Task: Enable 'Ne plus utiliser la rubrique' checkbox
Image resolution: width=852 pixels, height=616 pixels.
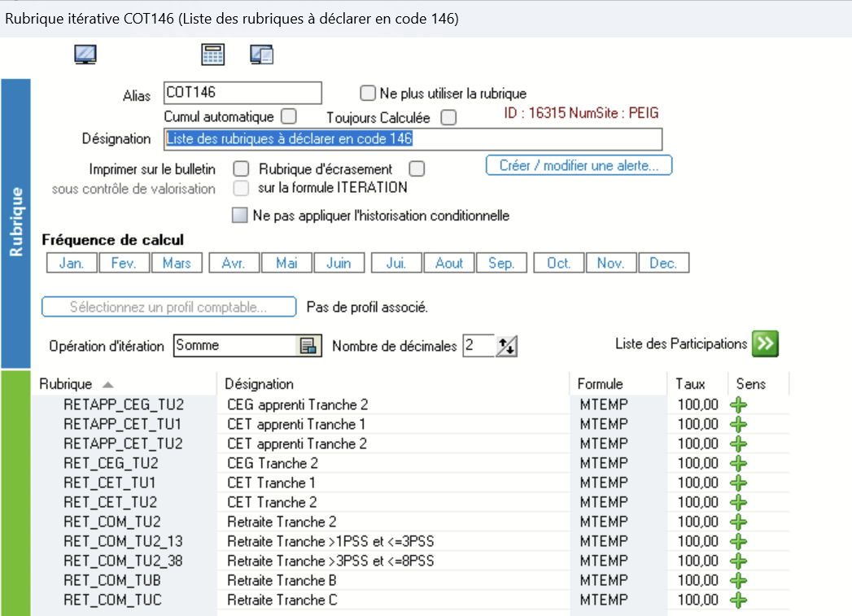Action: pos(368,94)
